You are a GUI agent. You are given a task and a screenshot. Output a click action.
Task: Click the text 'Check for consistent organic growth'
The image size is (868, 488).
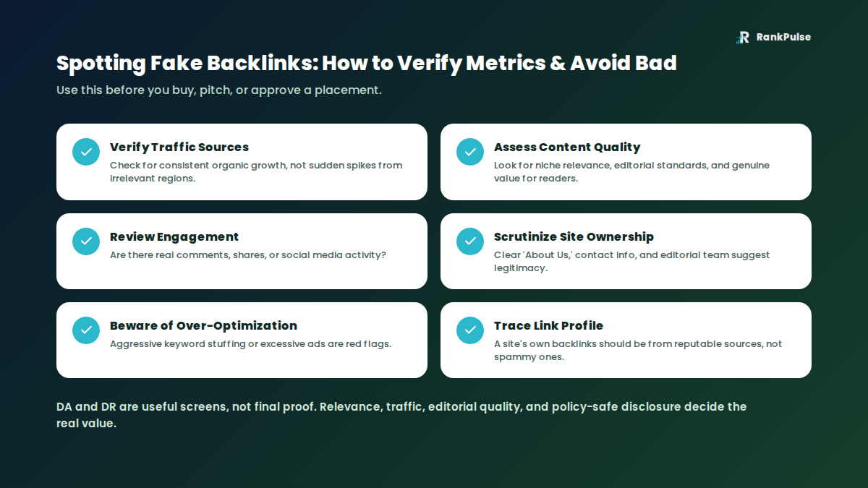point(199,166)
